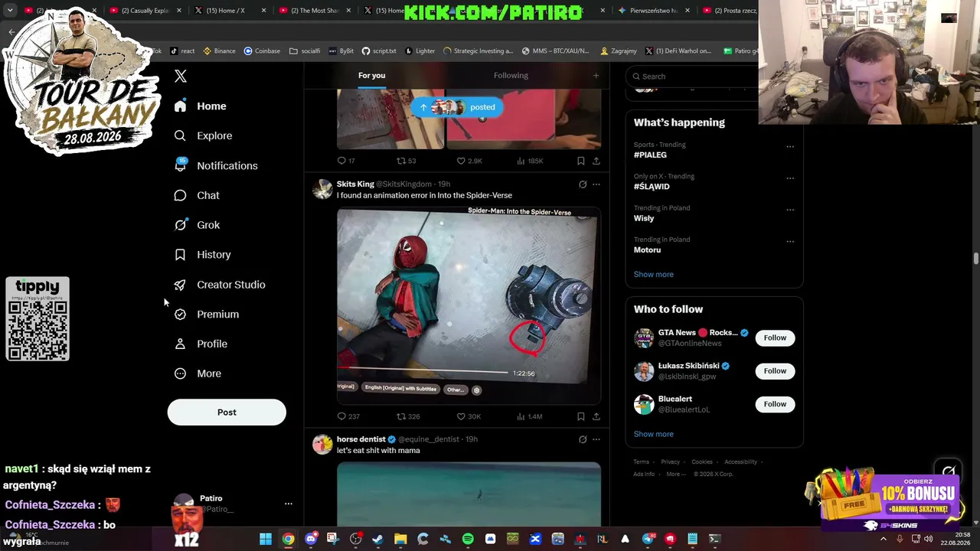Image resolution: width=980 pixels, height=551 pixels.
Task: Open File Explorer from the taskbar
Action: (x=400, y=540)
